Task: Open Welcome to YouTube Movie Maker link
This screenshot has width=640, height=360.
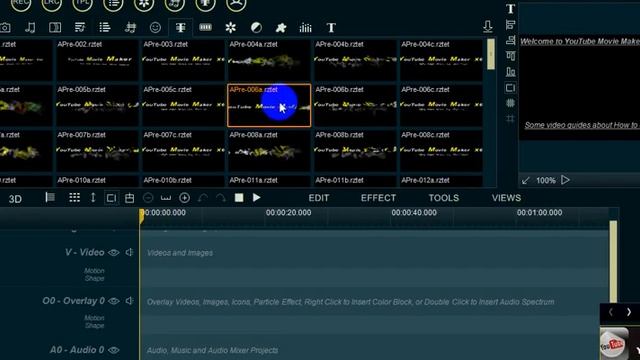Action: point(580,41)
